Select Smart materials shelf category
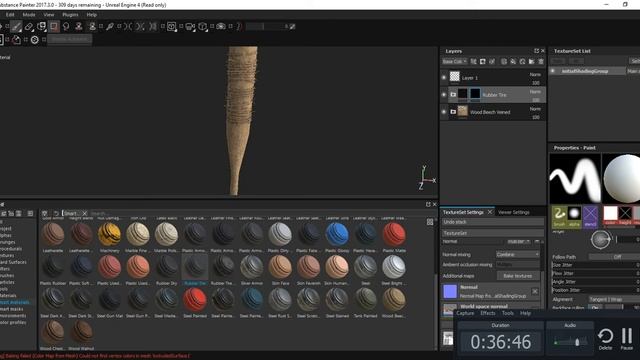 click(15, 302)
